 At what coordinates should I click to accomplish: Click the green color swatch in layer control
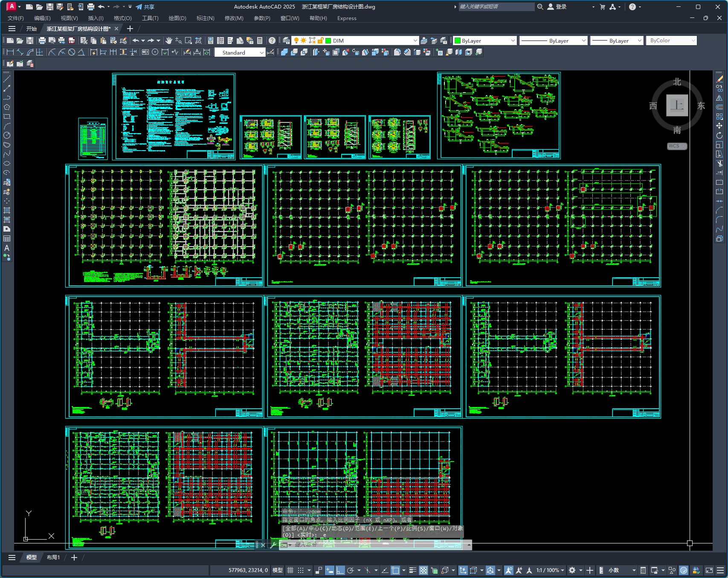tap(328, 41)
